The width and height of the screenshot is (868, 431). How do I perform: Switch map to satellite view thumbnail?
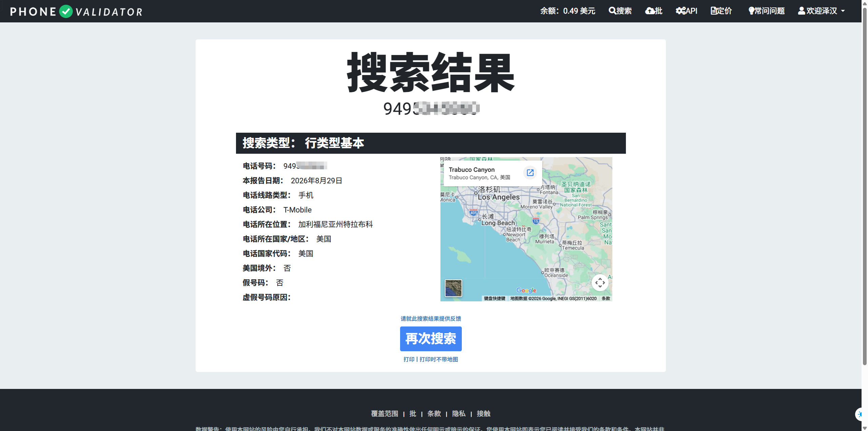pyautogui.click(x=453, y=288)
